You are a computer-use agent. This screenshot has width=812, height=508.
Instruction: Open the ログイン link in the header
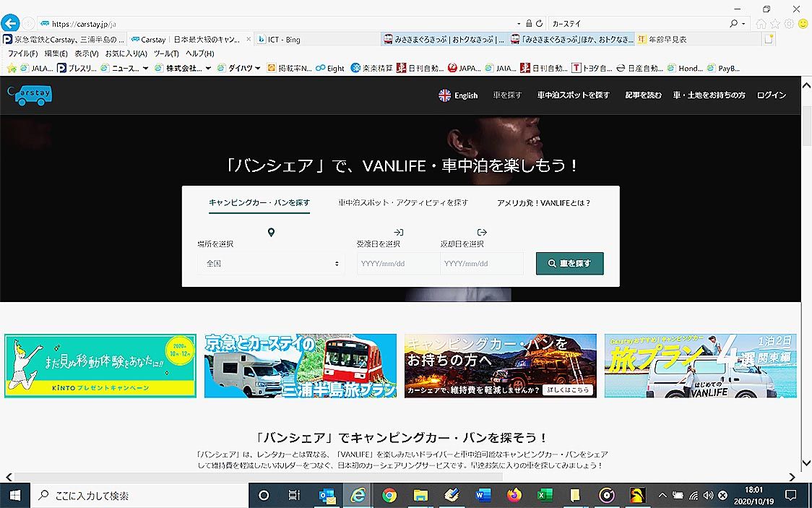(772, 95)
